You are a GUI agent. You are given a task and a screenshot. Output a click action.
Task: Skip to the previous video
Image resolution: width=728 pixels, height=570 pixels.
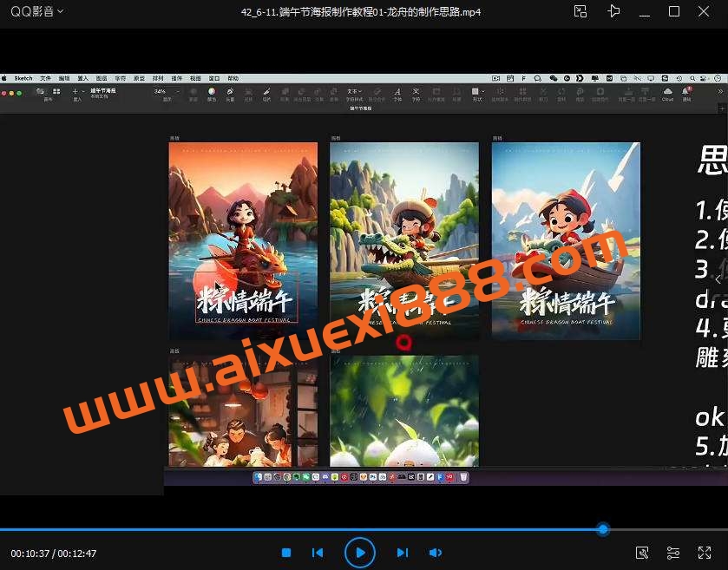318,553
